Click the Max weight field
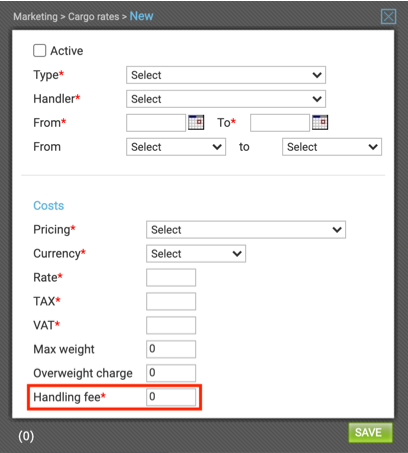This screenshot has height=453, width=408. click(171, 349)
